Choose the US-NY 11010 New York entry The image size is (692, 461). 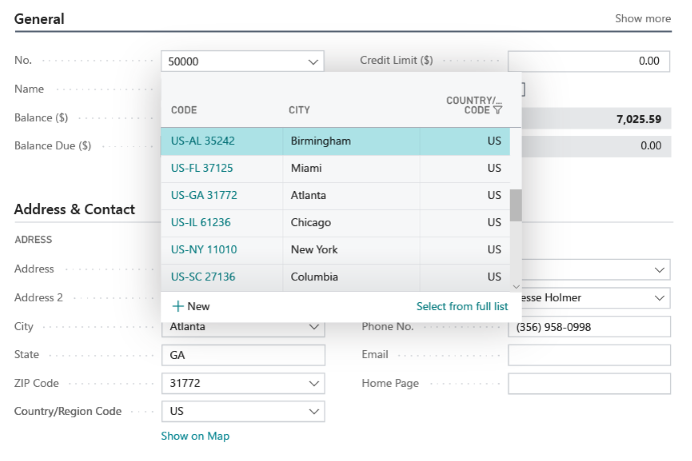tap(203, 249)
